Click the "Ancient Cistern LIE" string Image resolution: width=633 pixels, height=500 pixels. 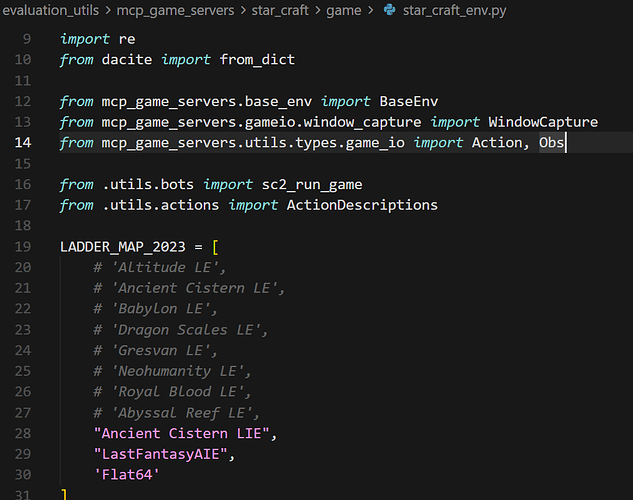[184, 433]
